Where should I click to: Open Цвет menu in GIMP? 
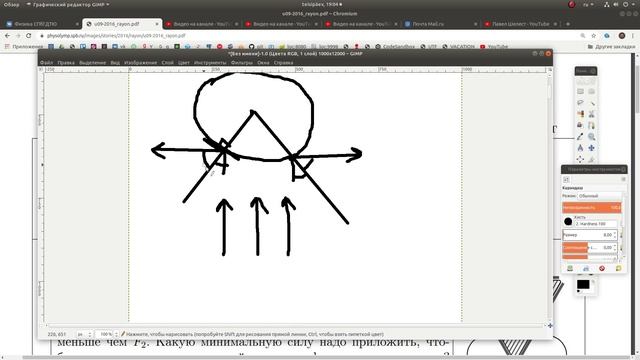click(184, 62)
